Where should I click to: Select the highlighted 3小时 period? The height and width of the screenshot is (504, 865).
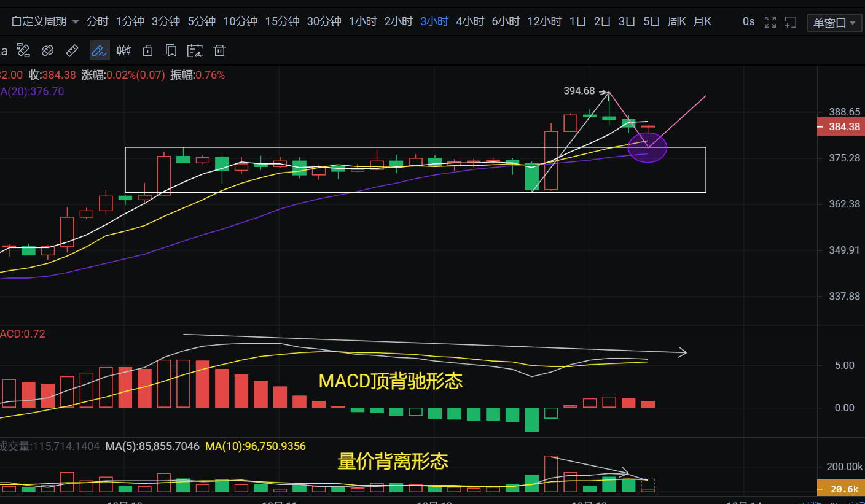point(434,21)
